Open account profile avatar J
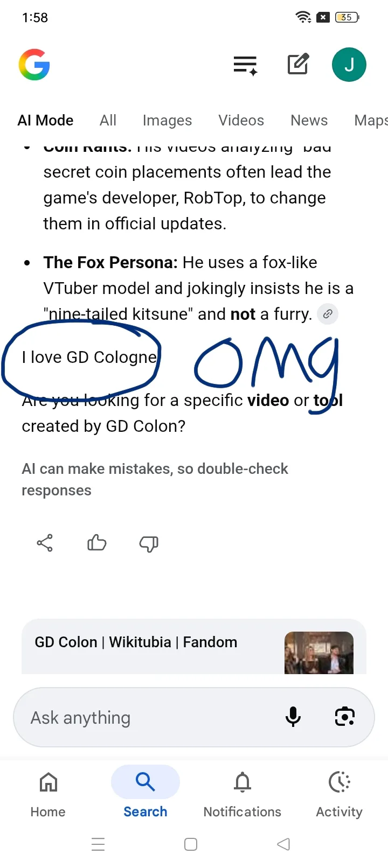 point(349,65)
